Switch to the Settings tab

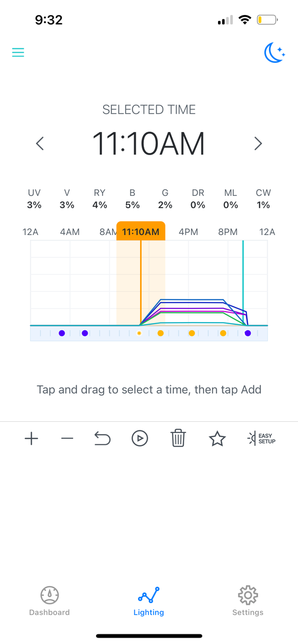248,601
